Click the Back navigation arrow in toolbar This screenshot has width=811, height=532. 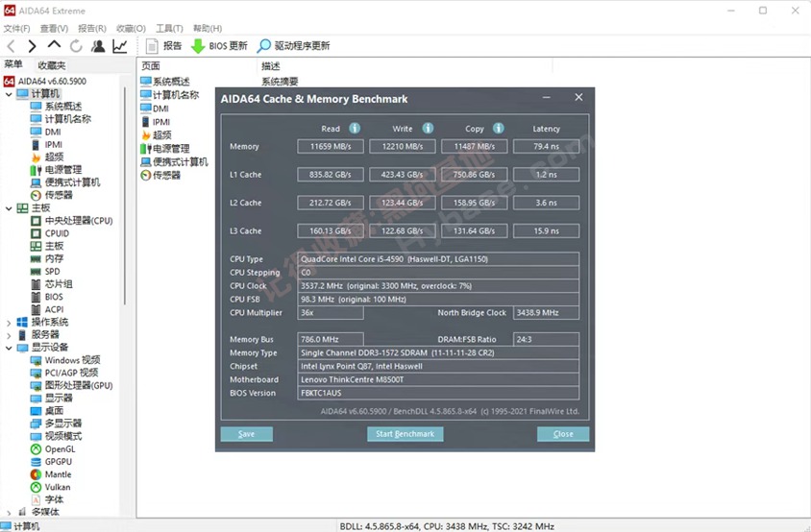11,46
